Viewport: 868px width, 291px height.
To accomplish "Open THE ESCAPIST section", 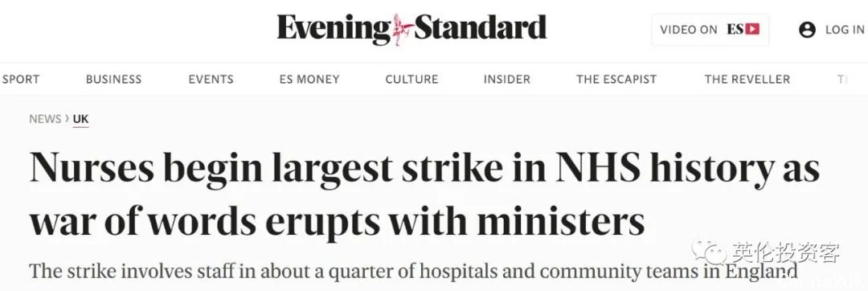I will click(x=616, y=79).
